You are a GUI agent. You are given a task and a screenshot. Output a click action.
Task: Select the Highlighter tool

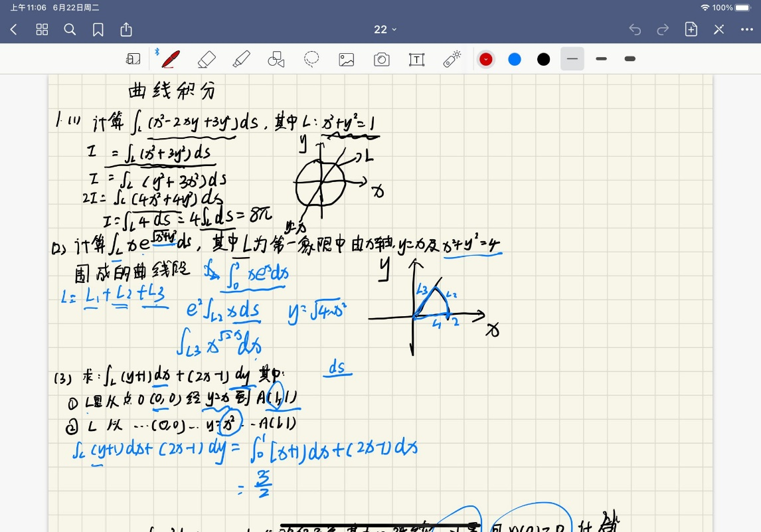tap(241, 59)
